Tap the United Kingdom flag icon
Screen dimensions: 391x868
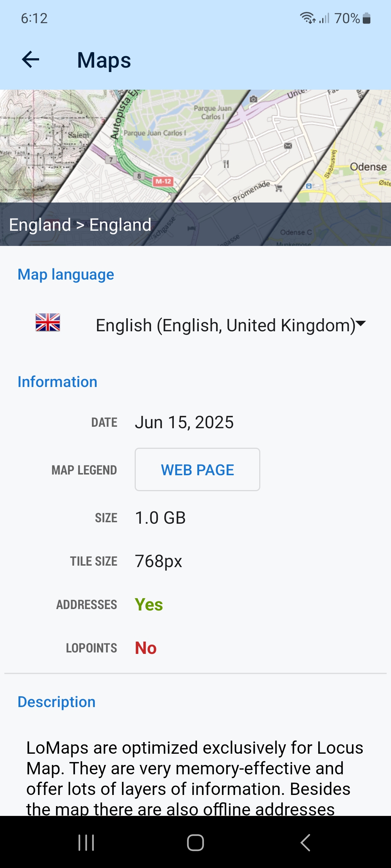48,323
